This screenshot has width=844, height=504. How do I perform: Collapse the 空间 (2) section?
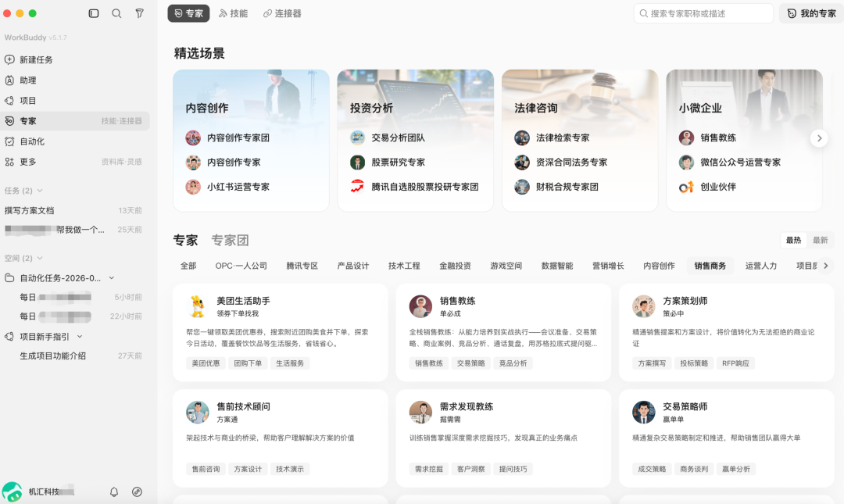40,259
